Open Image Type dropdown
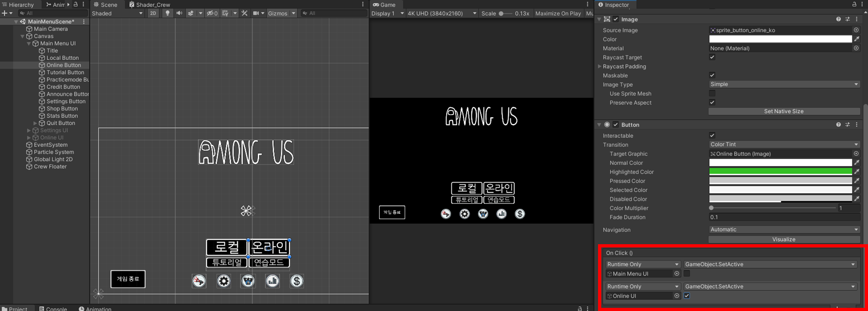Image resolution: width=868 pixels, height=311 pixels. click(784, 84)
